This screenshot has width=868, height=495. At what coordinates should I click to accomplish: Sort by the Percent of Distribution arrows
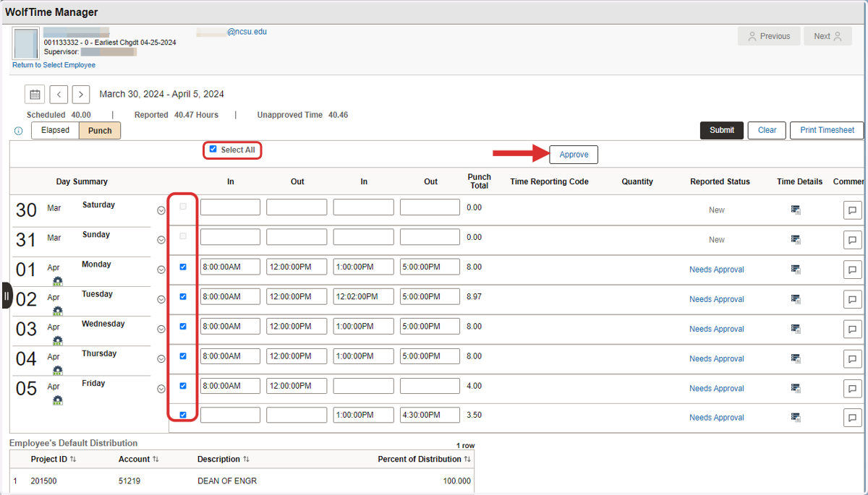click(467, 460)
